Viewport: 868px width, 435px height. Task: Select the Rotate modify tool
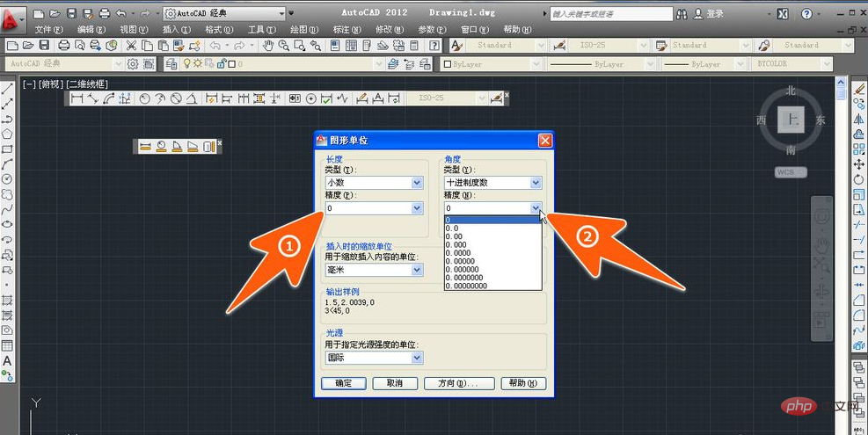[x=859, y=179]
